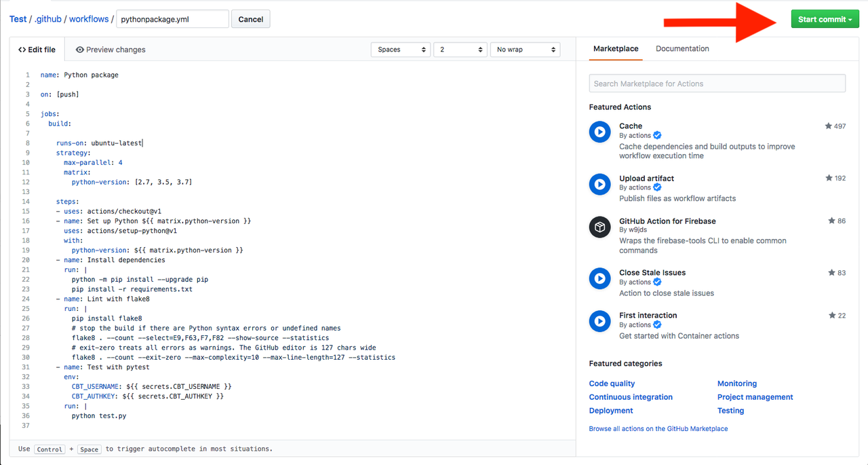The width and height of the screenshot is (868, 465).
Task: Click the GitHub Action for Firebase cube icon
Action: 600,227
